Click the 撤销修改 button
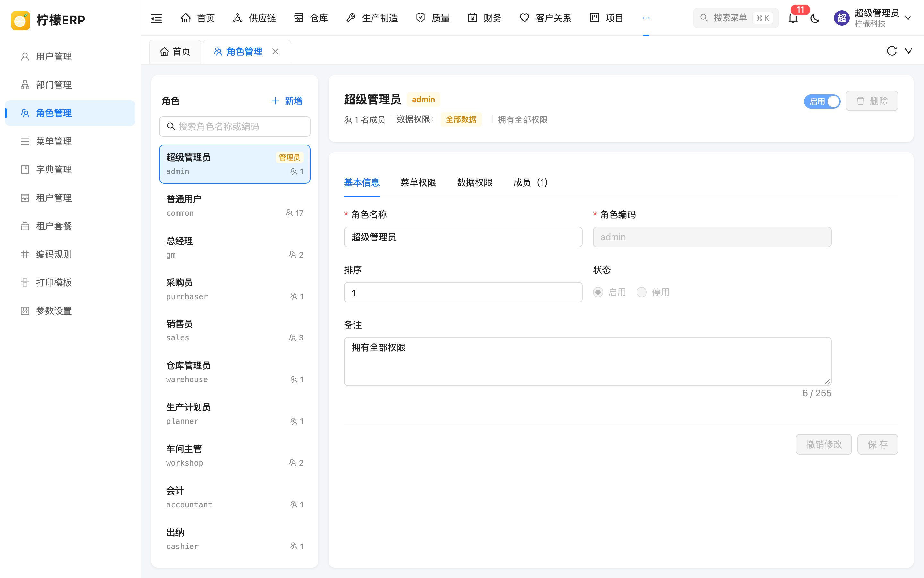Viewport: 924px width, 578px height. click(824, 444)
